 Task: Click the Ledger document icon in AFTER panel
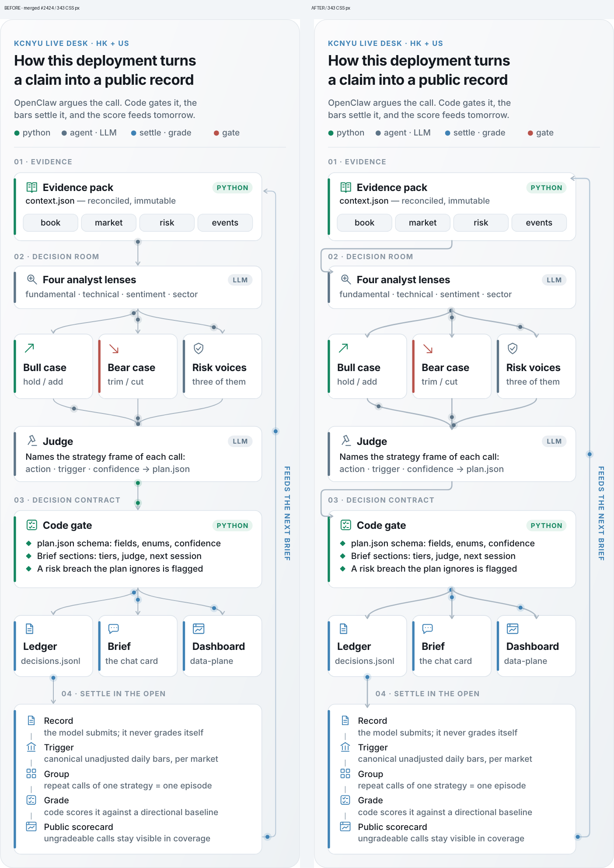point(343,628)
